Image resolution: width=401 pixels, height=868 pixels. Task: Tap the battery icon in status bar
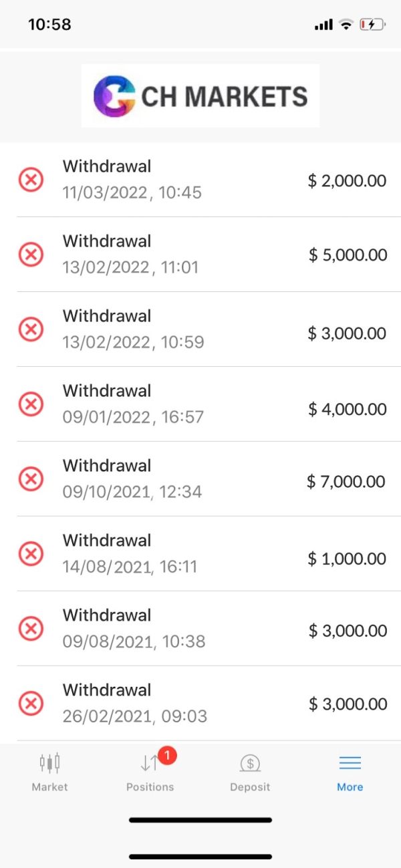pos(372,25)
